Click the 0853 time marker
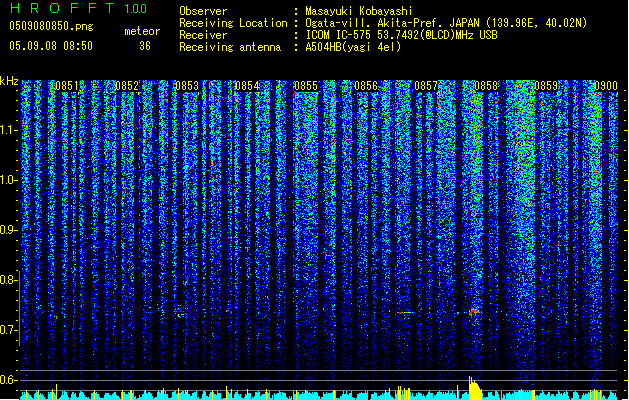 tap(187, 86)
